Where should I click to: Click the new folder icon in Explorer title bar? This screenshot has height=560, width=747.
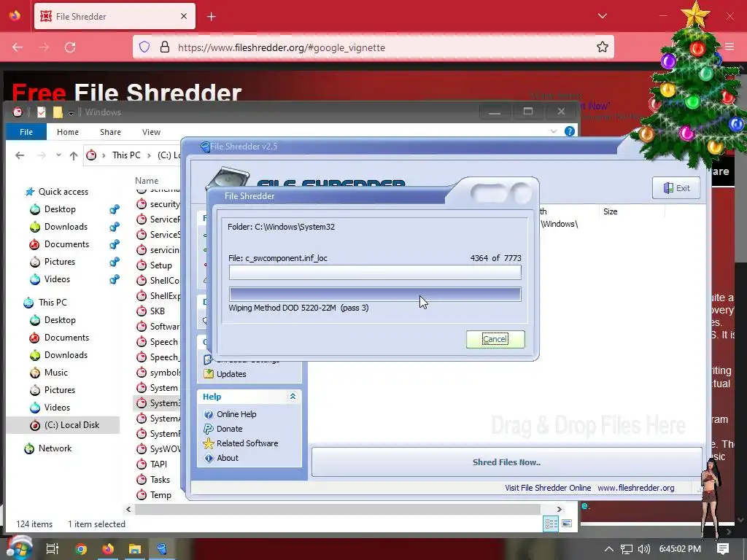[x=58, y=112]
